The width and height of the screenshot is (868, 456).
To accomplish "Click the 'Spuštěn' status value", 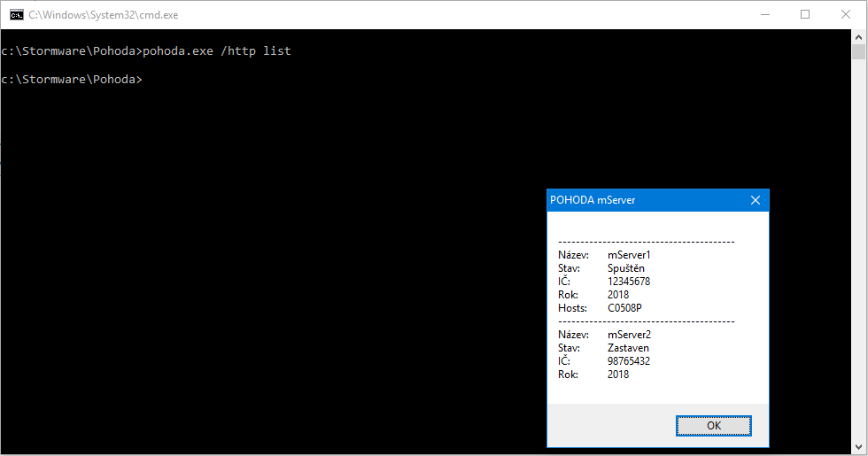I will pyautogui.click(x=626, y=268).
